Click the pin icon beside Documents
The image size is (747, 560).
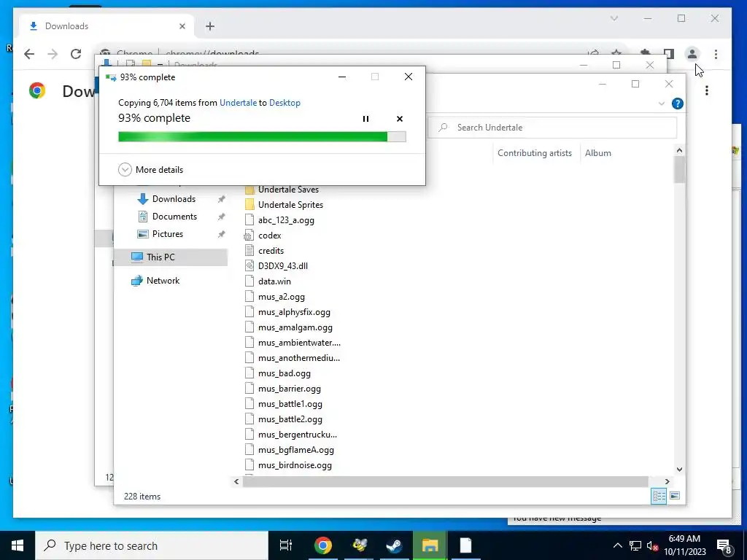221,217
